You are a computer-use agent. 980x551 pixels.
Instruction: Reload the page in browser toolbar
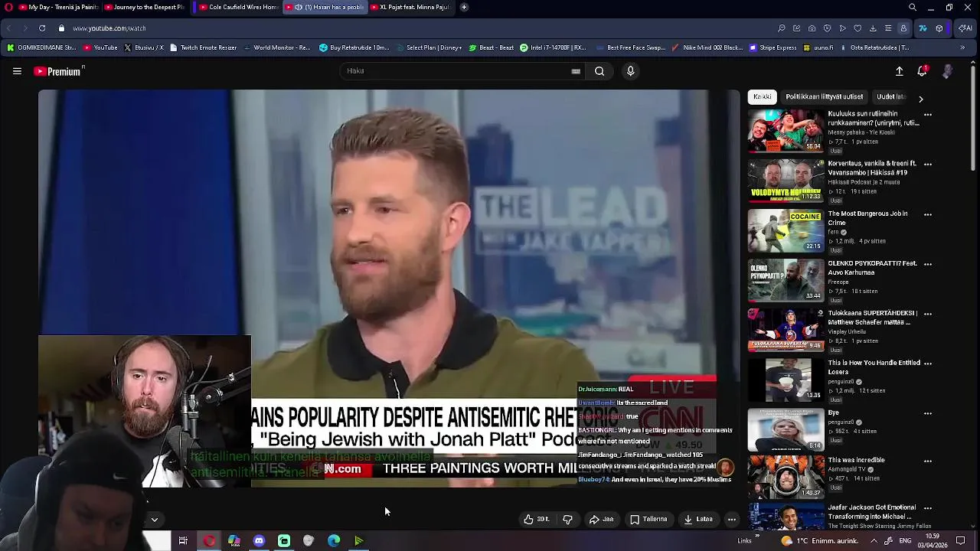click(x=42, y=28)
